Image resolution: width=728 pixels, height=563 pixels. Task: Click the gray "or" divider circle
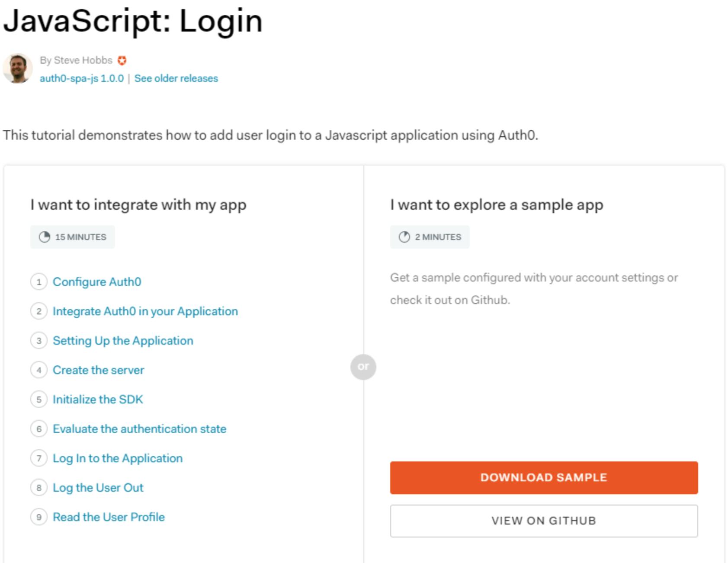tap(363, 367)
